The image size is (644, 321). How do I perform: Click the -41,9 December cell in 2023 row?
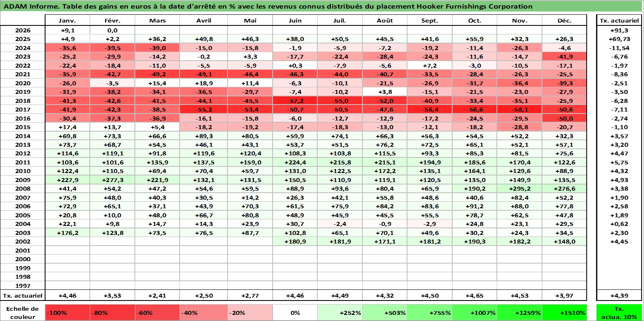coord(564,57)
